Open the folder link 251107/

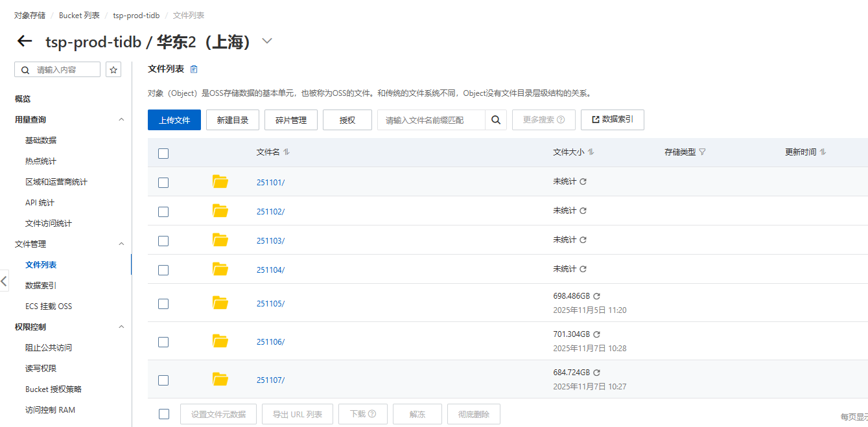(270, 380)
